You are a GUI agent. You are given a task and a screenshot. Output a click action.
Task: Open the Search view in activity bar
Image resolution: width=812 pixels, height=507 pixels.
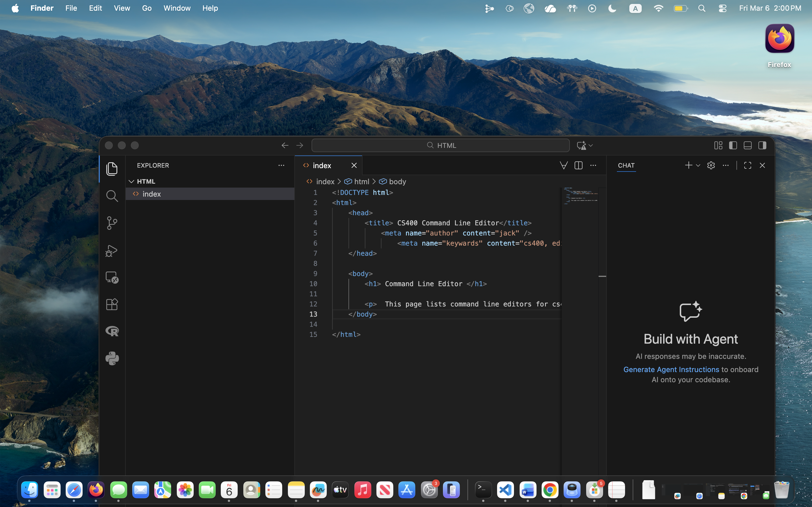(112, 196)
